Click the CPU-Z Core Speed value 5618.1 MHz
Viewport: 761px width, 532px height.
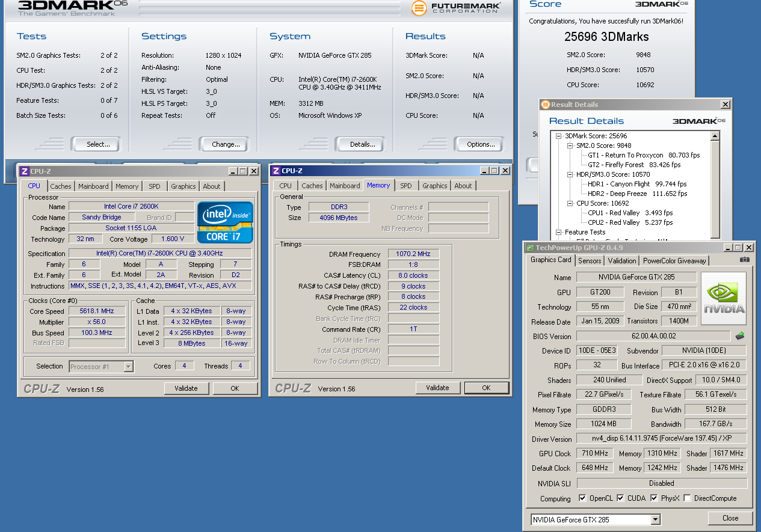(97, 311)
